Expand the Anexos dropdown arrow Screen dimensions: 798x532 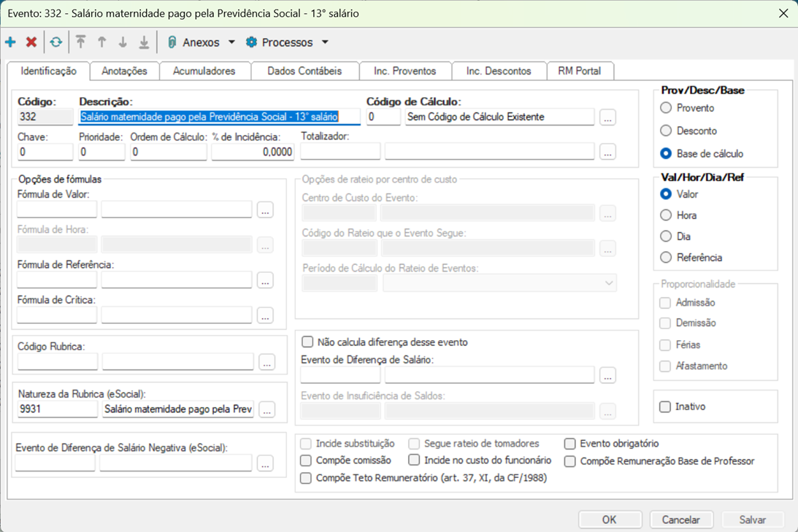tap(231, 42)
